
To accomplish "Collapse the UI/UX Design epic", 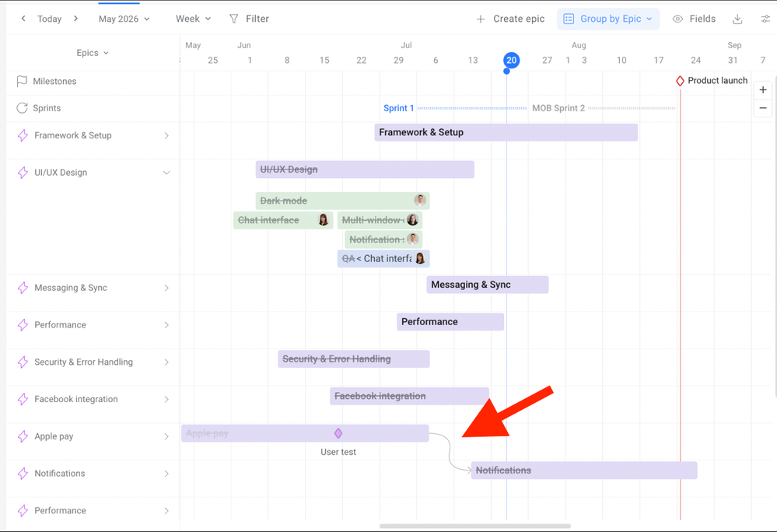I will click(x=166, y=173).
